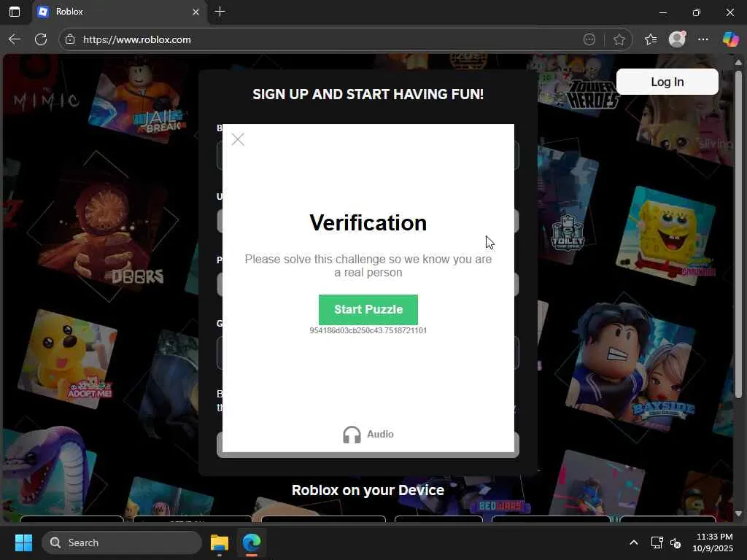Select the Audio challenge headphones icon
The image size is (747, 560).
[352, 435]
